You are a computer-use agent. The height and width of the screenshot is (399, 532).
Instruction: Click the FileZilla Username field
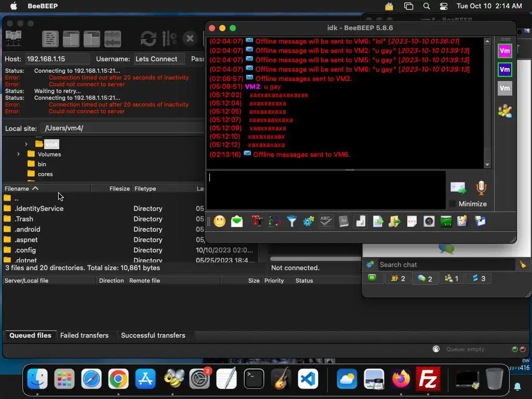point(159,59)
